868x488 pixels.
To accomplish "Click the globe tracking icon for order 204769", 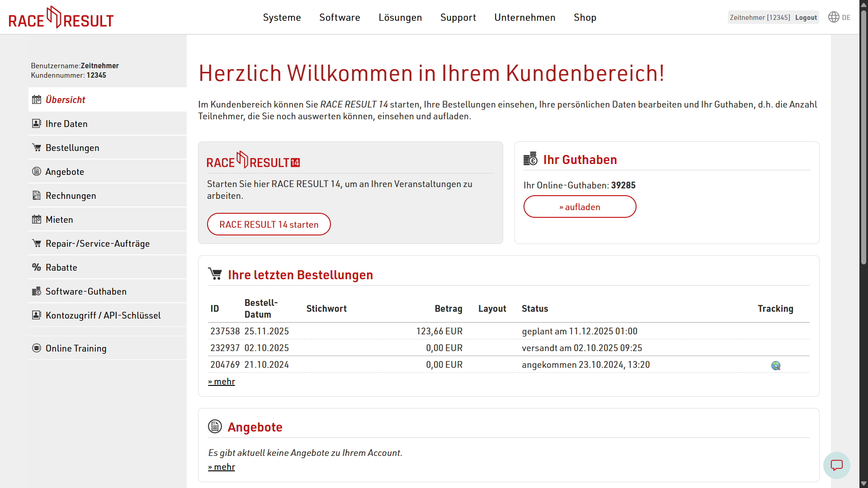I will 775,366.
